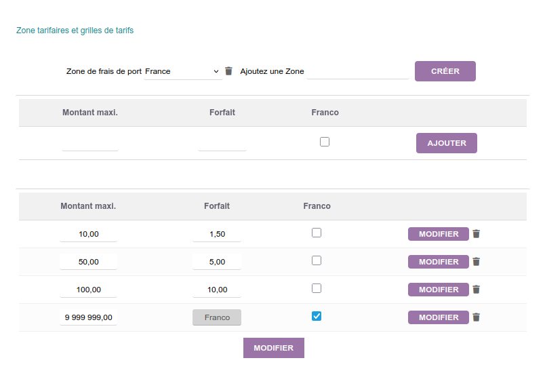Click the AJOUTER button
This screenshot has height=392, width=545.
pos(446,143)
